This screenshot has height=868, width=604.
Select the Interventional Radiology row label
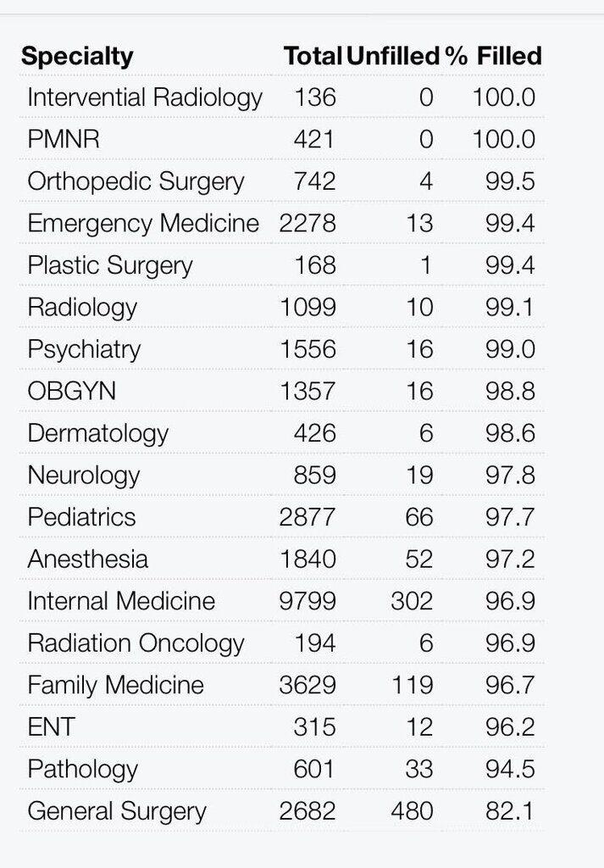click(x=145, y=97)
